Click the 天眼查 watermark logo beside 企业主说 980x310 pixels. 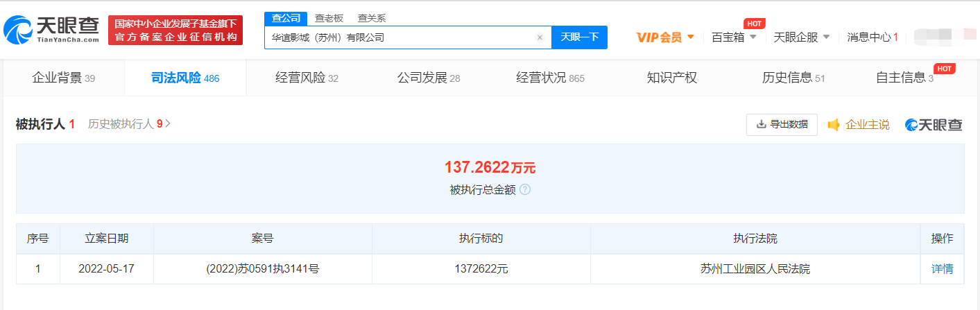934,125
